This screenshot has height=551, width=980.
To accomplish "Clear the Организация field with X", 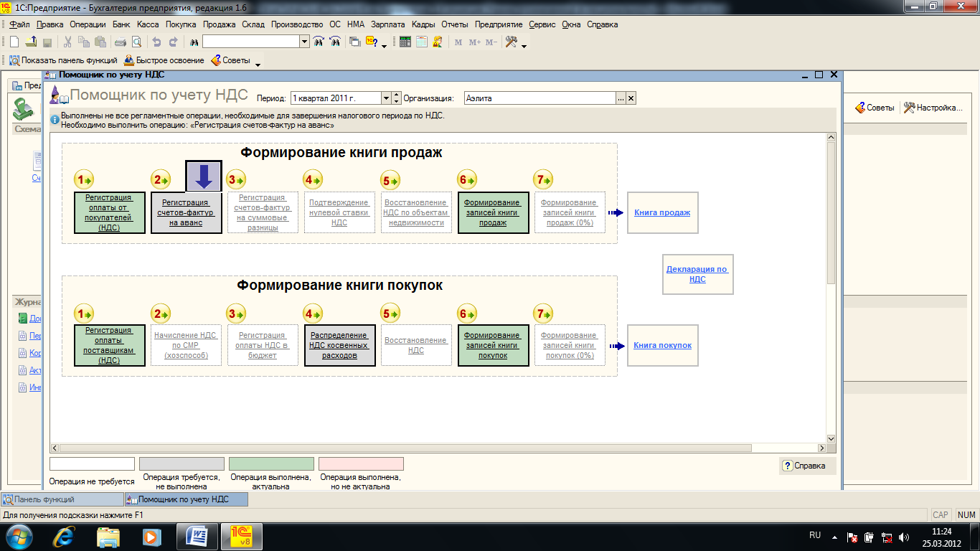I will click(x=631, y=98).
